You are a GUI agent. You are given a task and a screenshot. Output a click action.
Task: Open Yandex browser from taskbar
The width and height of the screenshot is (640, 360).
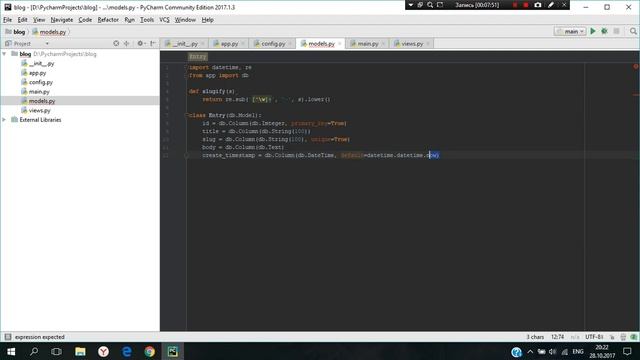coord(103,351)
